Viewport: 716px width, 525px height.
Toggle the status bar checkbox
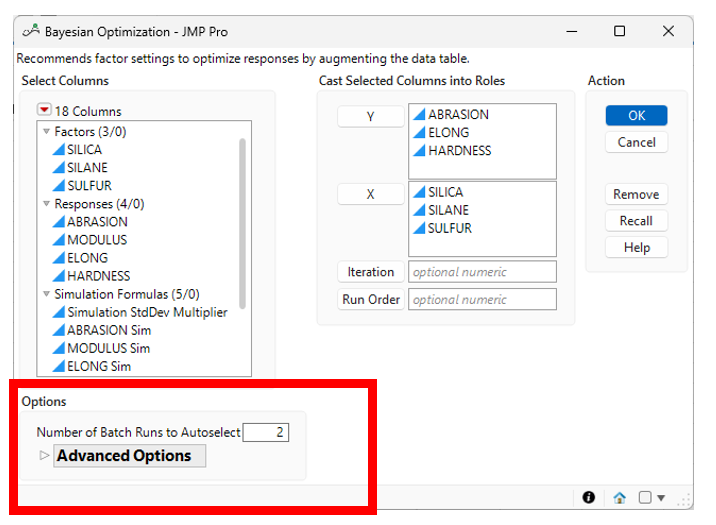(x=645, y=497)
